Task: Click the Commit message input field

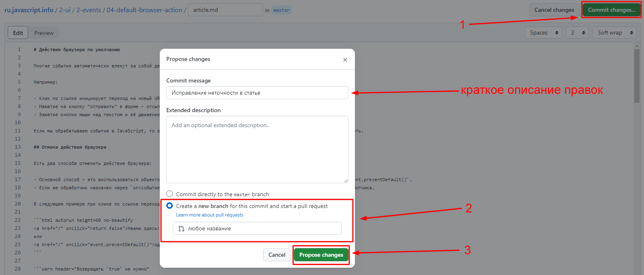Action: 257,93
